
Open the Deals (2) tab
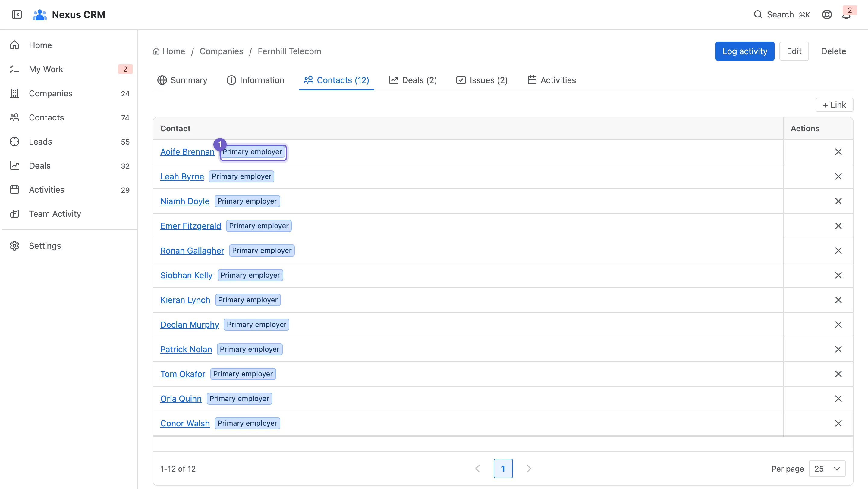pos(413,80)
